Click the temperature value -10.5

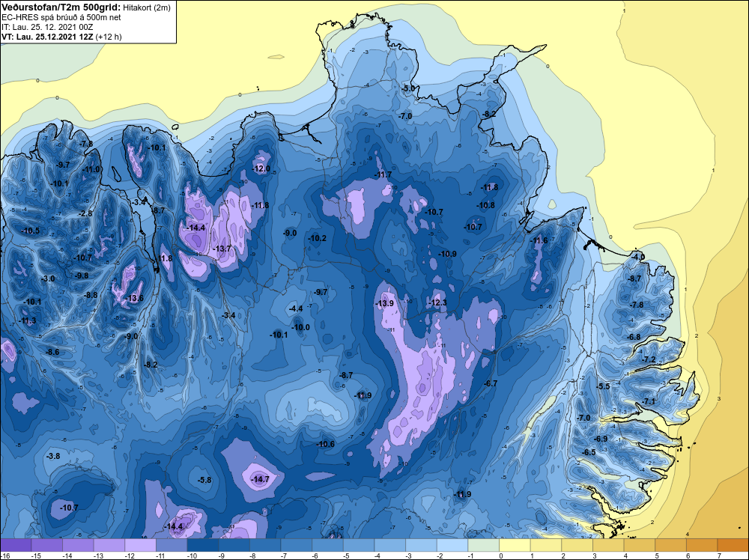coord(31,231)
